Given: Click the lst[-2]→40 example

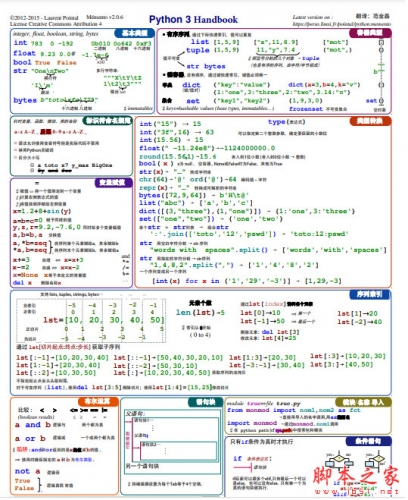Looking at the screenshot, I should pyautogui.click(x=360, y=322).
